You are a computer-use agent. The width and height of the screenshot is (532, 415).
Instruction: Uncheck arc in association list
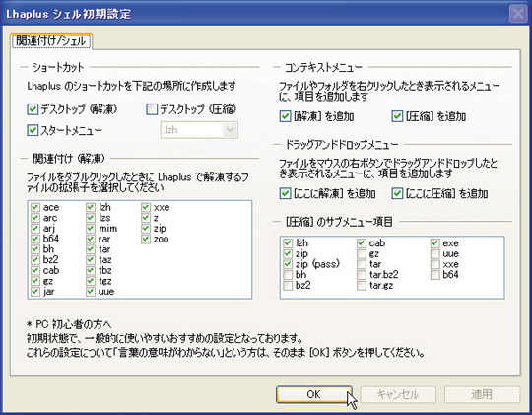(x=35, y=218)
